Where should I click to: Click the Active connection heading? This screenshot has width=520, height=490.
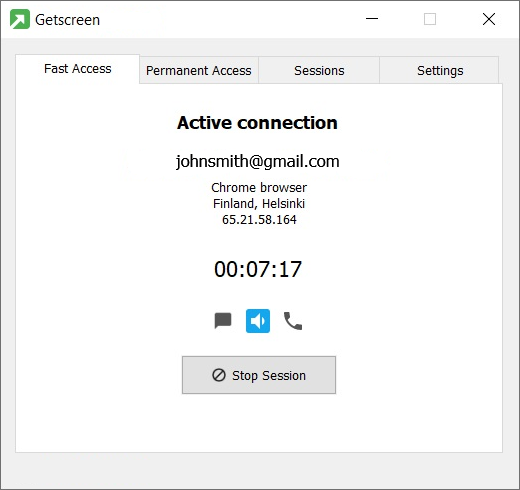point(257,123)
